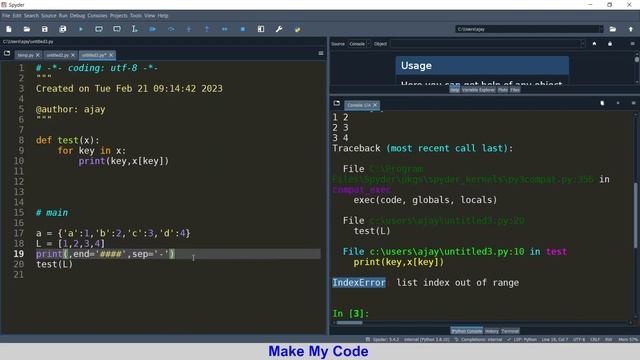Open file using the folder toolbar icon
This screenshot has height=360, width=640.
click(27, 29)
